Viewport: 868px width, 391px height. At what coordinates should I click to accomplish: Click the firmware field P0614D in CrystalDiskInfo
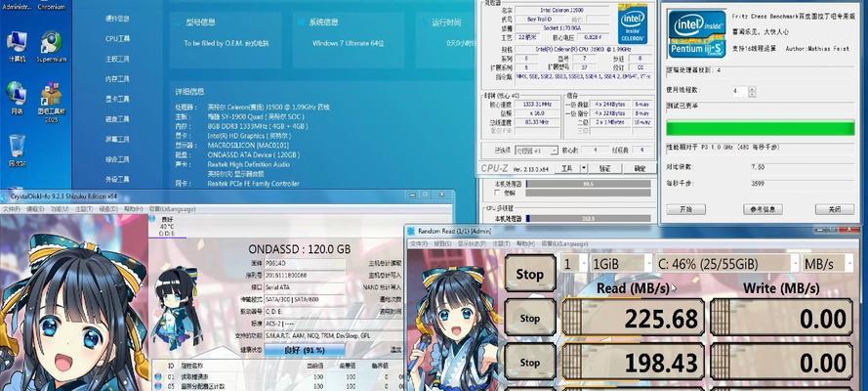[x=305, y=264]
